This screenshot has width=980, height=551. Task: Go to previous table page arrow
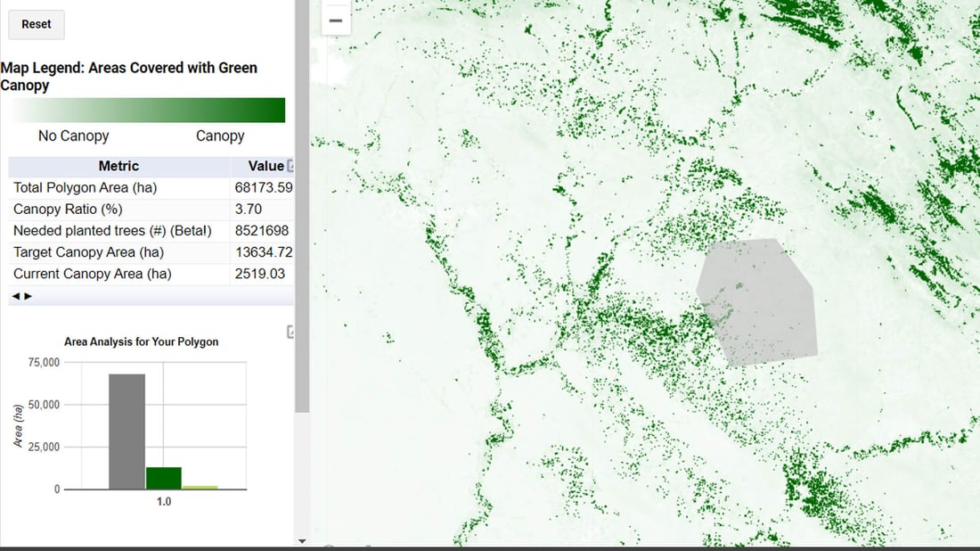click(15, 296)
